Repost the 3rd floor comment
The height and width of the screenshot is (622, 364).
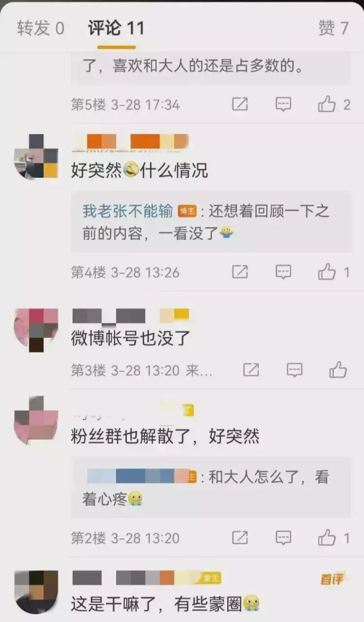click(x=251, y=370)
